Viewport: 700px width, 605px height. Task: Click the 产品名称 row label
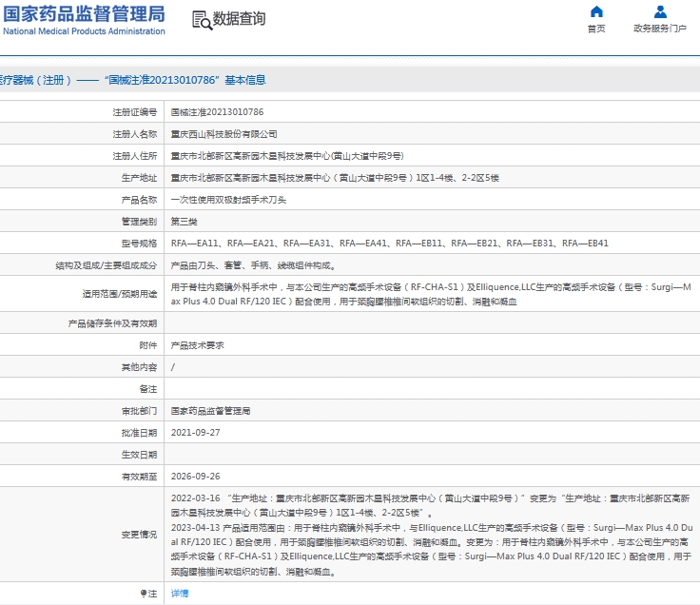pyautogui.click(x=139, y=200)
